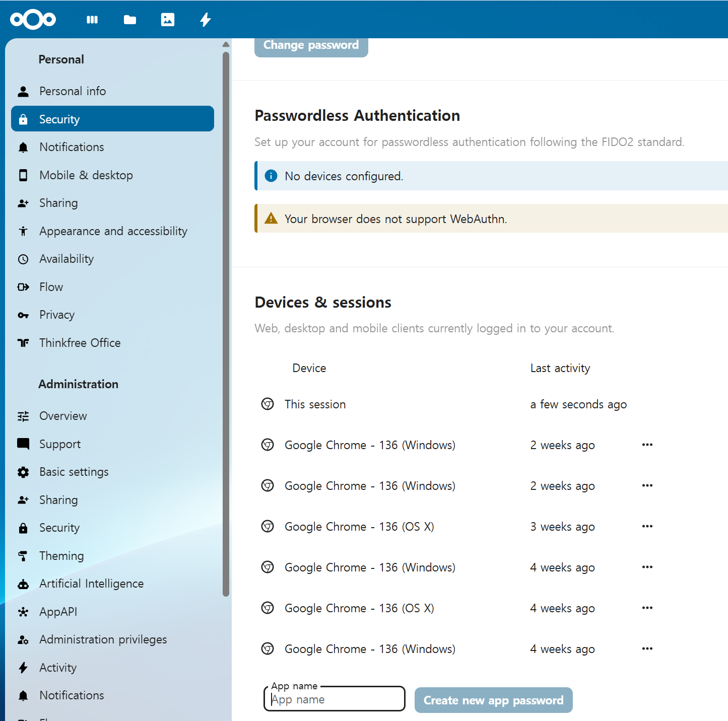Image resolution: width=728 pixels, height=721 pixels.
Task: Click the sidebar vertical scrollbar thumb
Action: 226,323
